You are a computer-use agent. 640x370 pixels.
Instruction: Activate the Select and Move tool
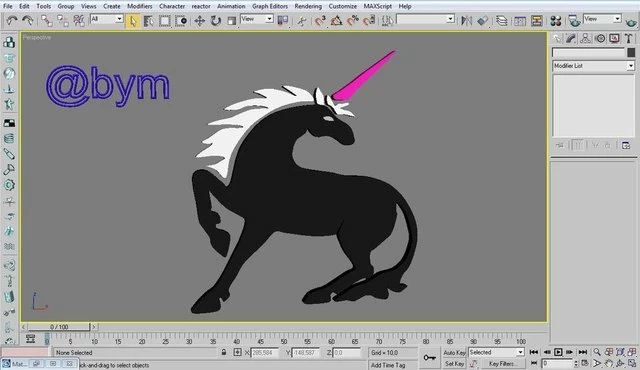[x=200, y=21]
